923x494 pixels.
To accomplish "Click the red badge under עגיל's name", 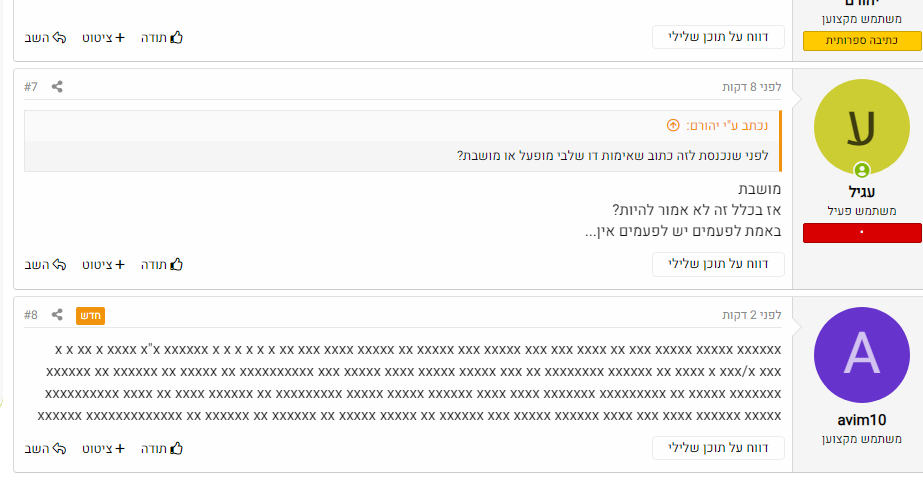I will 861,232.
